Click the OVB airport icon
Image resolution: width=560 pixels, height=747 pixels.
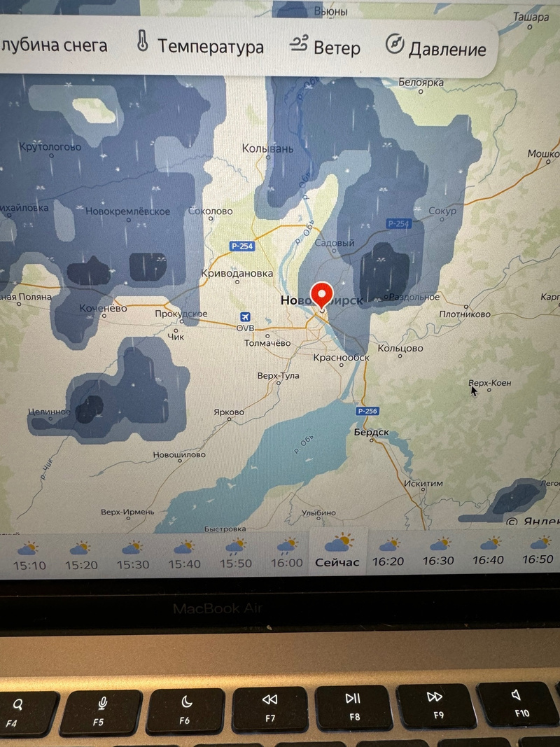tap(245, 317)
